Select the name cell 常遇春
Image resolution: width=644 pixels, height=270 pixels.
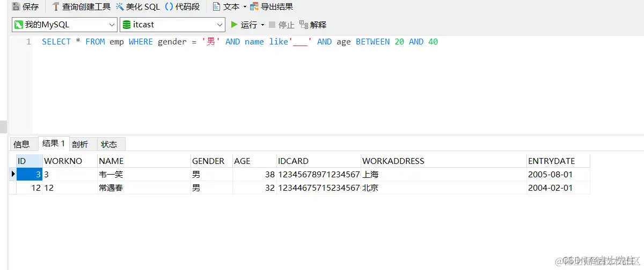tap(144, 187)
